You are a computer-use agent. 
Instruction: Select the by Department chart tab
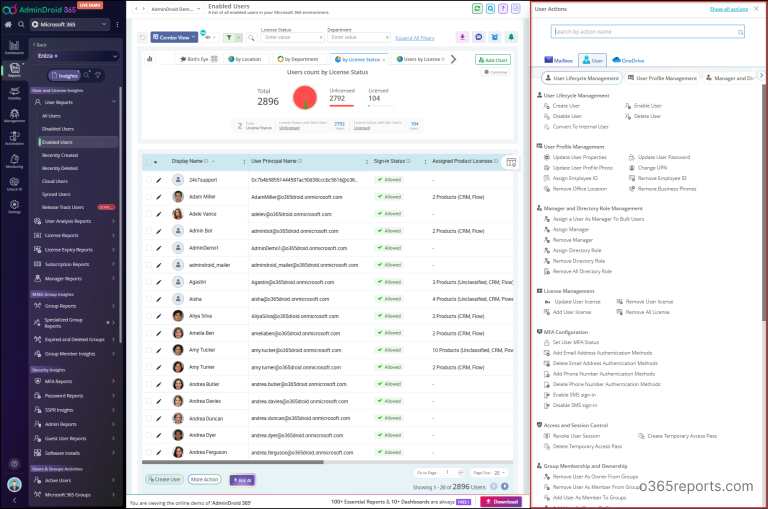298,59
